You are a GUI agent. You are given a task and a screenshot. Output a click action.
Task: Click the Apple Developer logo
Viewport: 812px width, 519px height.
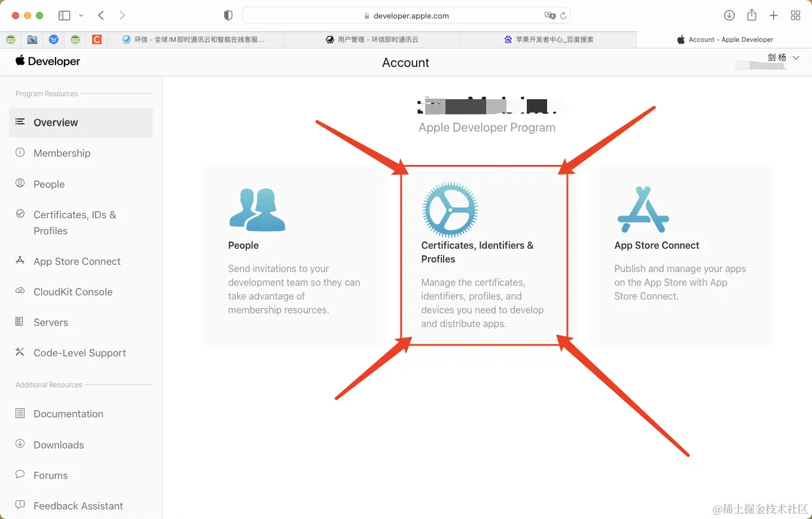[48, 61]
